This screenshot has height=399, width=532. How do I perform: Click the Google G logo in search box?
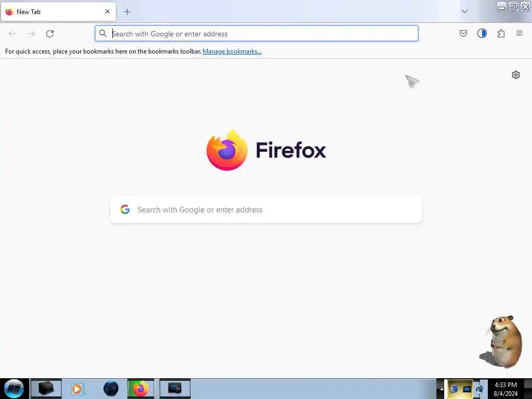point(125,209)
